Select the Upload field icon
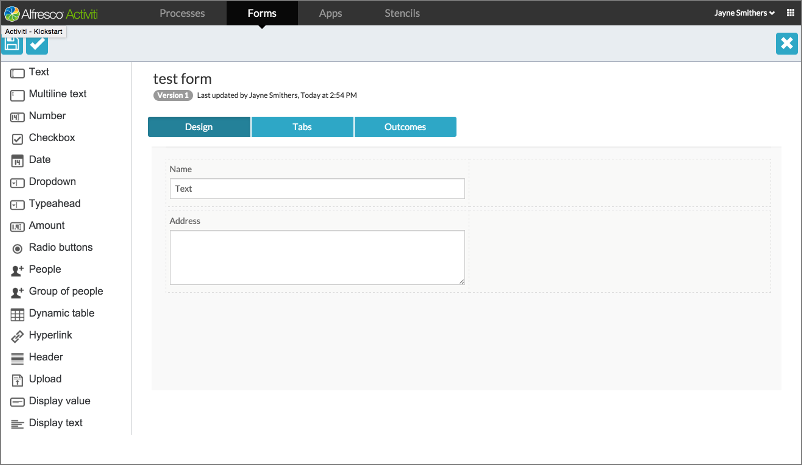The image size is (802, 465). click(x=17, y=380)
